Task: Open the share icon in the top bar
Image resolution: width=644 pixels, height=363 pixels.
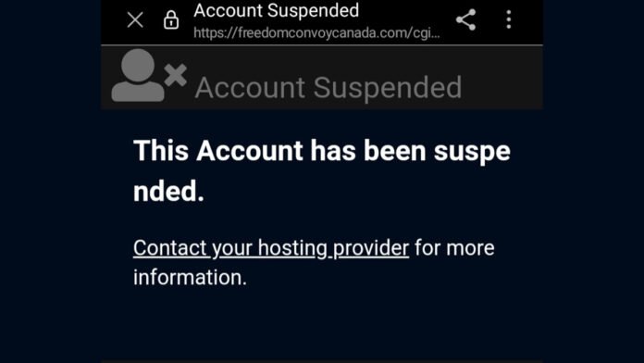Action: click(466, 19)
